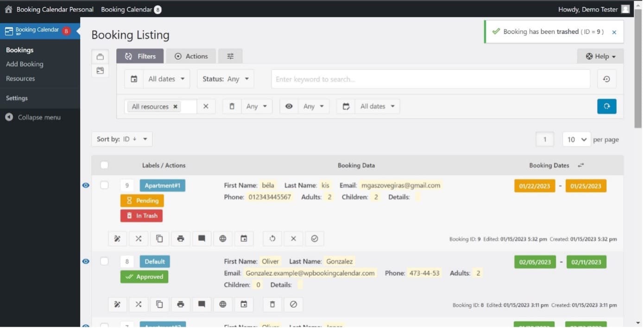Viewport: 644px width, 328px height.
Task: Set booking 8 as pending with ban icon
Action: pos(293,304)
